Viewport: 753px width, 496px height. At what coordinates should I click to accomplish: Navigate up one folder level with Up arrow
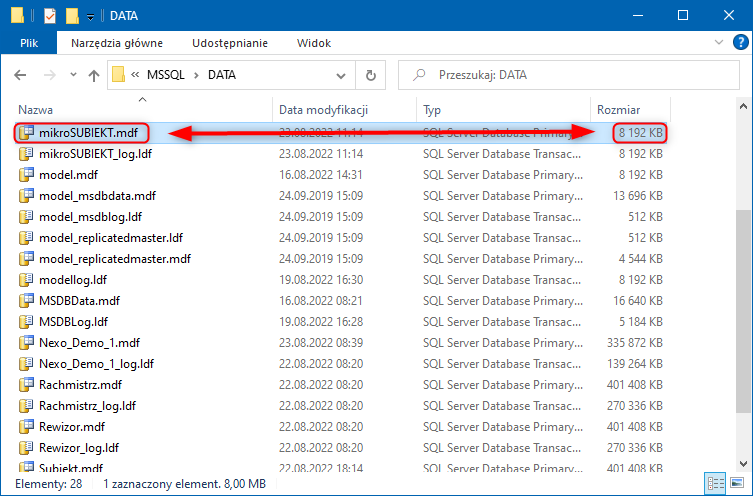click(94, 75)
